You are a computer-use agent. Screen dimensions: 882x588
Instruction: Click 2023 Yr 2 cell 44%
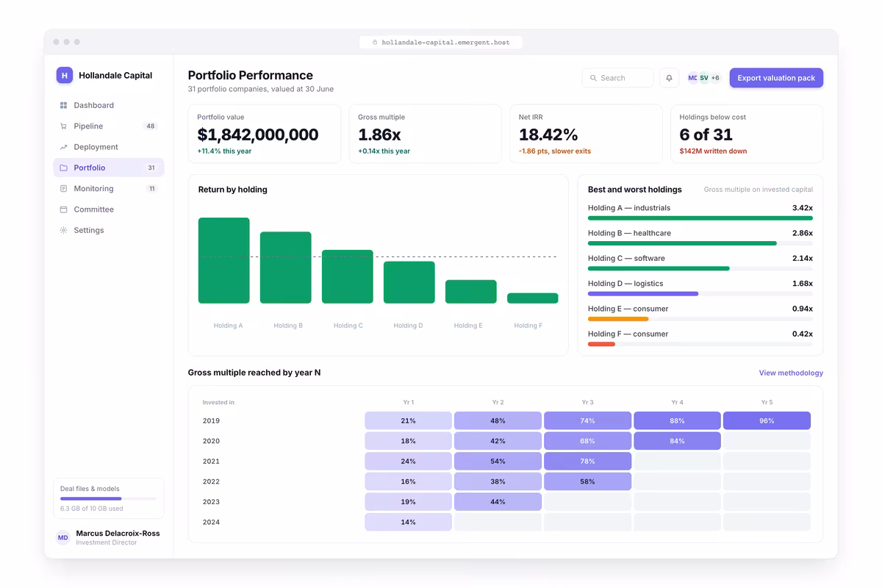coord(498,502)
